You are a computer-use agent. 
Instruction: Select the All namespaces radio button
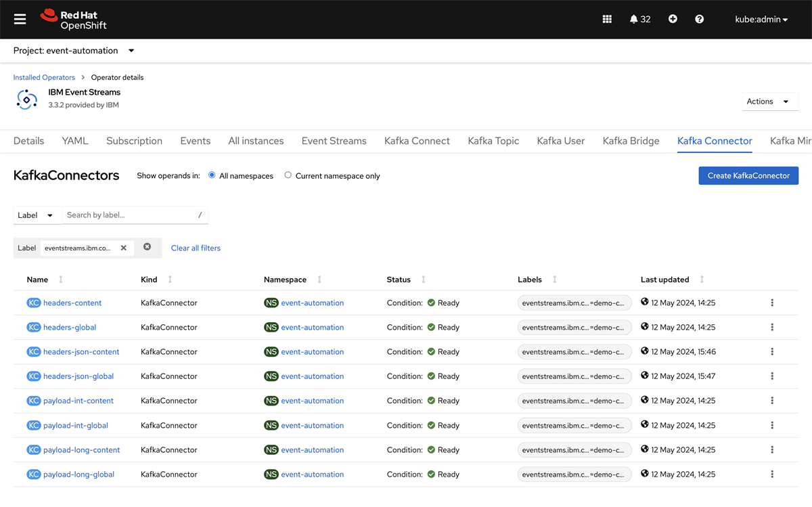212,175
